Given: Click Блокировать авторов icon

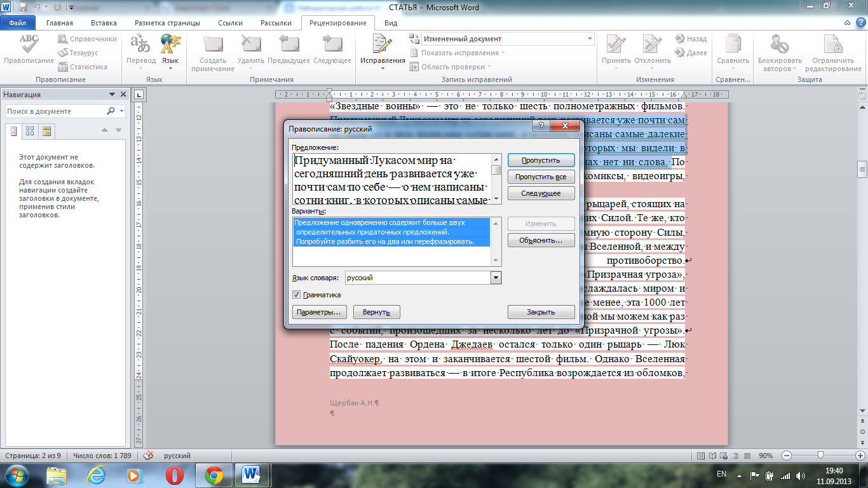Looking at the screenshot, I should tap(779, 52).
